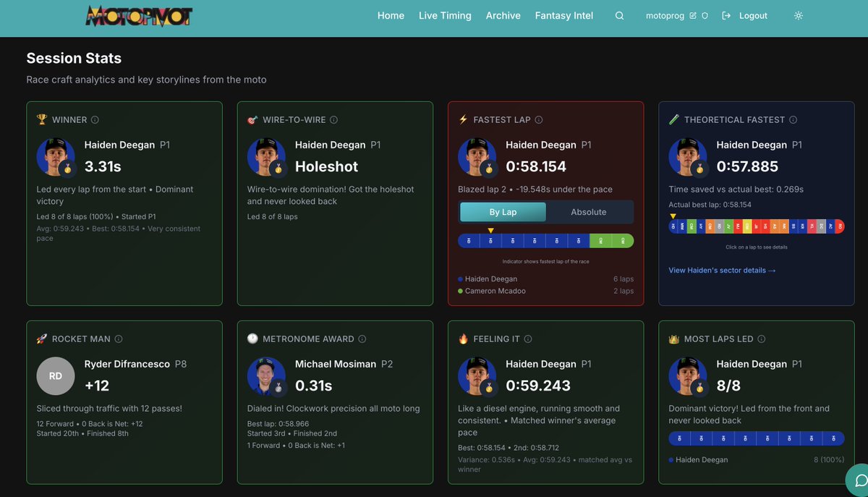This screenshot has width=868, height=497.
Task: Click the 0:58.154 fastest lap time
Action: click(x=536, y=166)
